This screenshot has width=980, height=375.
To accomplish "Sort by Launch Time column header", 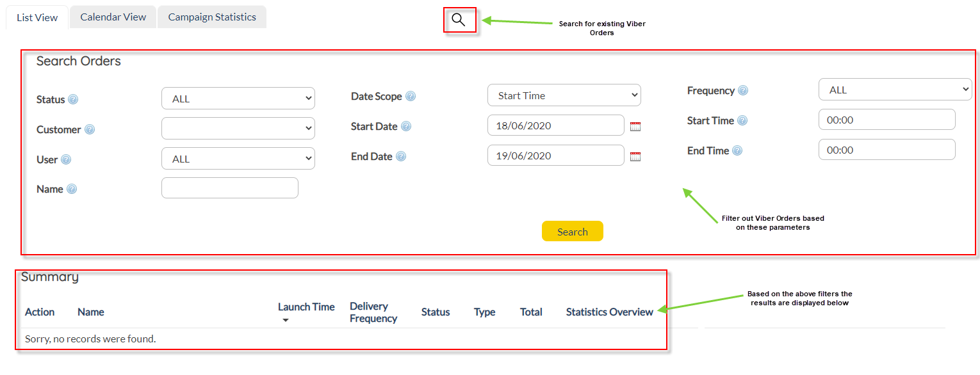I will pos(306,307).
